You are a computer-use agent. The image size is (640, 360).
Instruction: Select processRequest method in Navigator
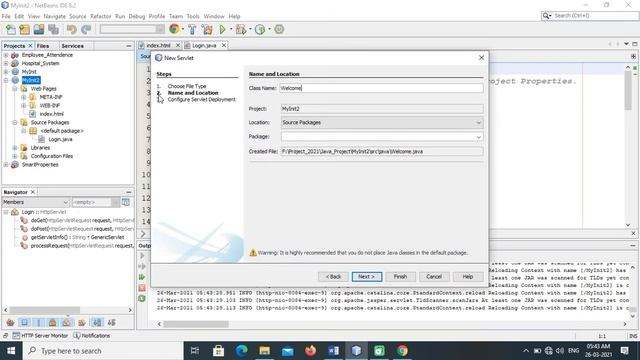click(x=82, y=246)
